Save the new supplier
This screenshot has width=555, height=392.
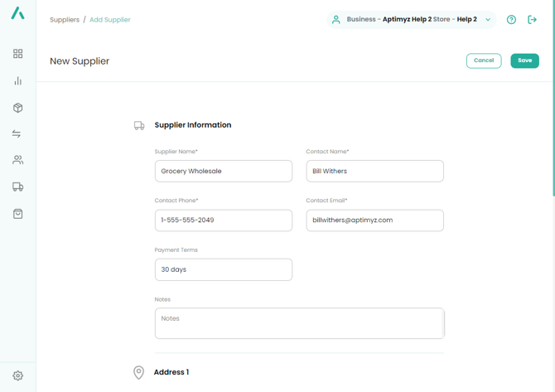pyautogui.click(x=524, y=60)
